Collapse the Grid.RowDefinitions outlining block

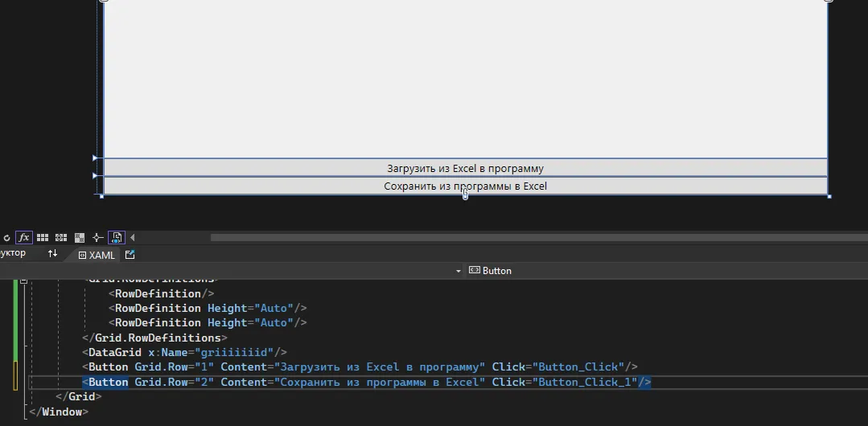23,281
